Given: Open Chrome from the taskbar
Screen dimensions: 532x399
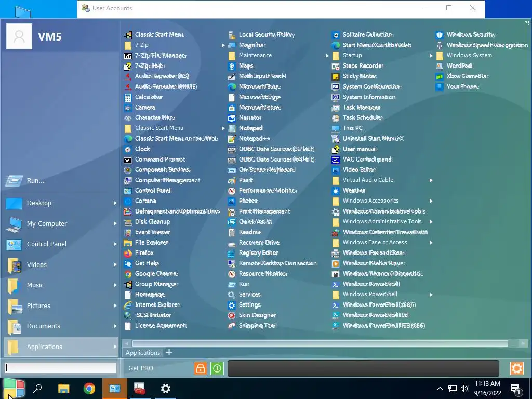Looking at the screenshot, I should pos(89,389).
